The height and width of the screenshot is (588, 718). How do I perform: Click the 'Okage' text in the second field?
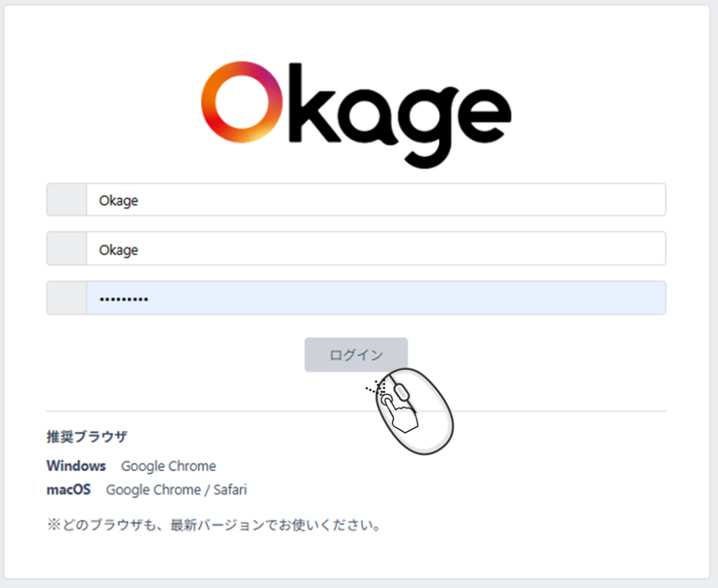click(118, 249)
